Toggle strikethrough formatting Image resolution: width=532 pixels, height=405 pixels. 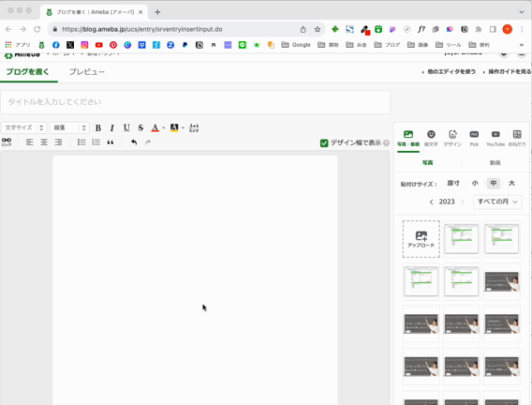pos(140,127)
